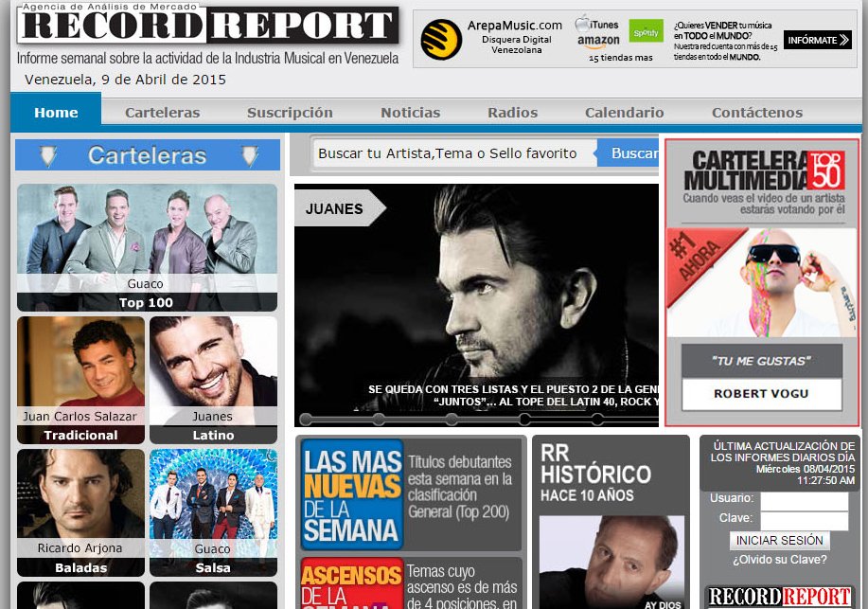
Task: Select the fourth carousel dot under the Juanes banner
Action: pos(524,419)
